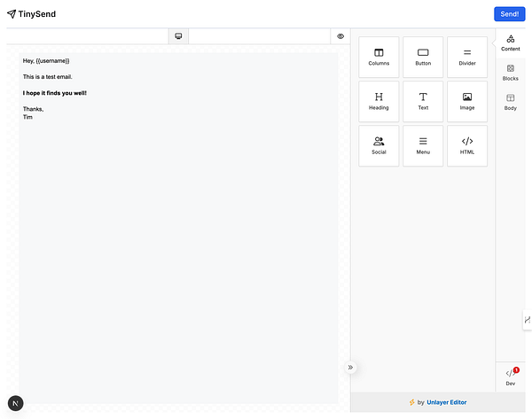Click the Send! button
Screen dimensions: 532x419
509,14
